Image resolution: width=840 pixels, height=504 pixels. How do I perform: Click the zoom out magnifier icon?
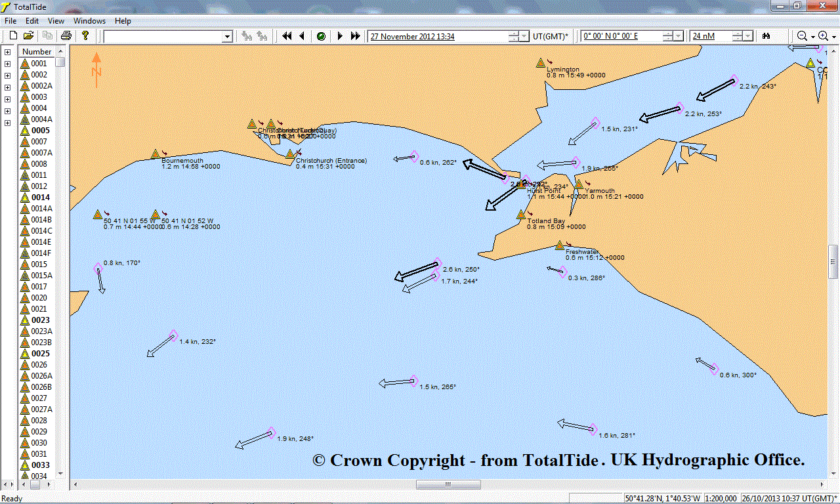pos(802,36)
